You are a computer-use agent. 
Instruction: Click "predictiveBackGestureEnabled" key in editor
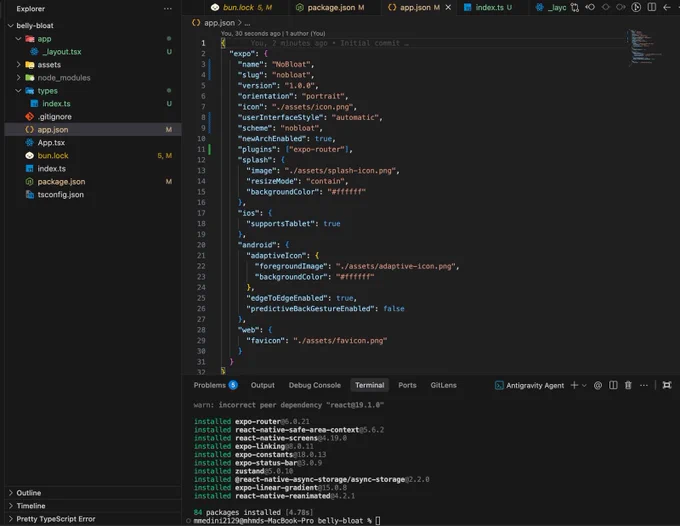click(x=311, y=309)
